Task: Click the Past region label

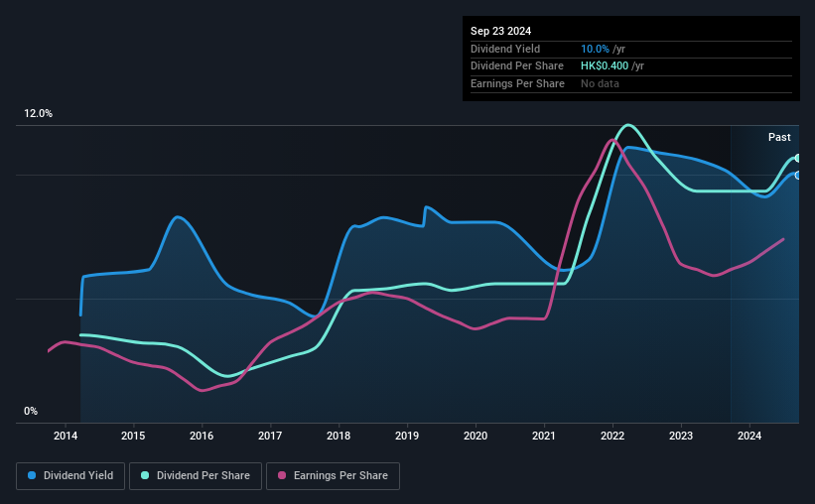Action: [x=779, y=137]
